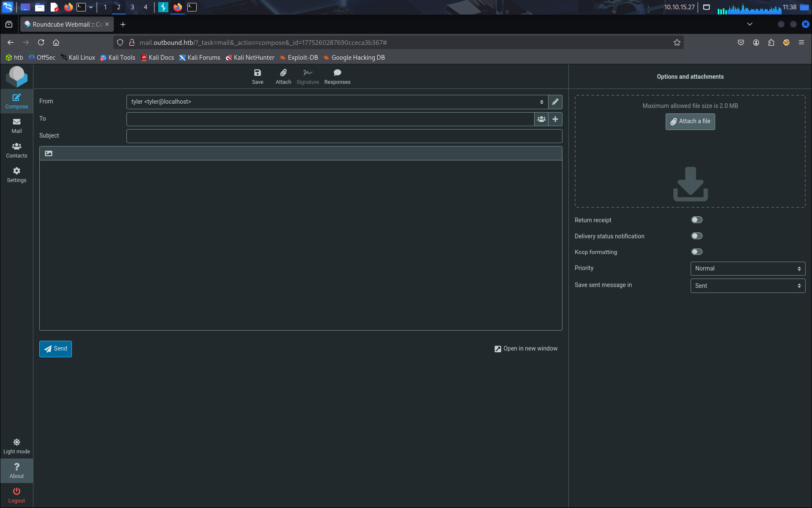Screen dimensions: 812x508
Task: Click the HTML editor toggle image icon
Action: pyautogui.click(x=49, y=154)
